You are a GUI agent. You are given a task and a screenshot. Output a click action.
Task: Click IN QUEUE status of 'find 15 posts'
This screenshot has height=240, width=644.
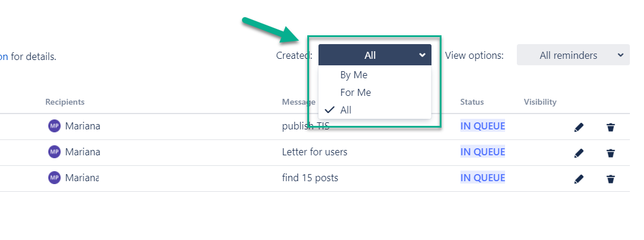482,178
